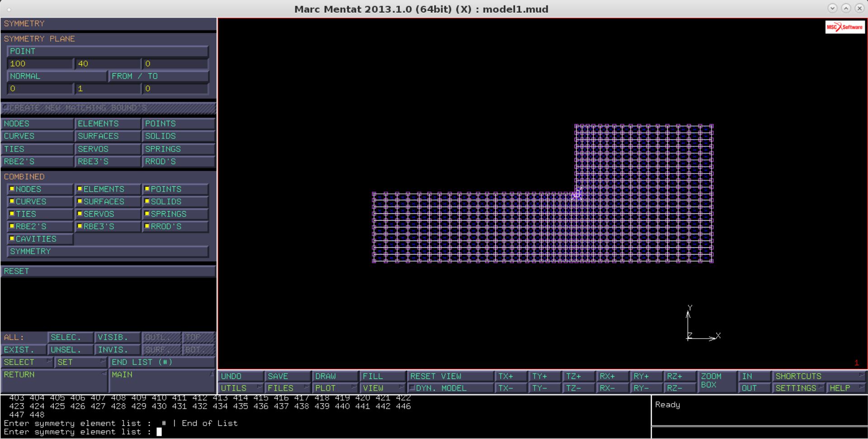The height and width of the screenshot is (439, 868).
Task: Open the SET submenu
Action: (x=81, y=362)
